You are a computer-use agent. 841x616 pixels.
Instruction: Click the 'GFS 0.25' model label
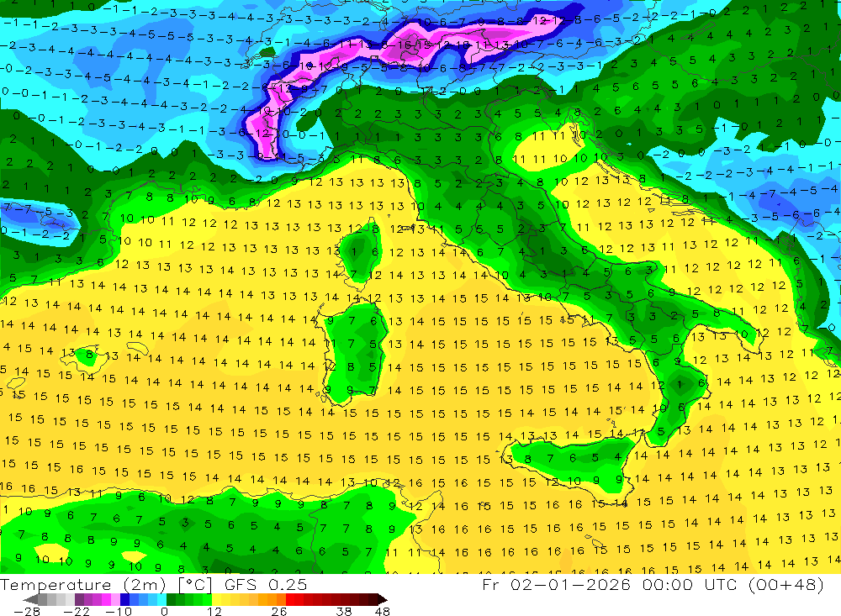point(266,584)
